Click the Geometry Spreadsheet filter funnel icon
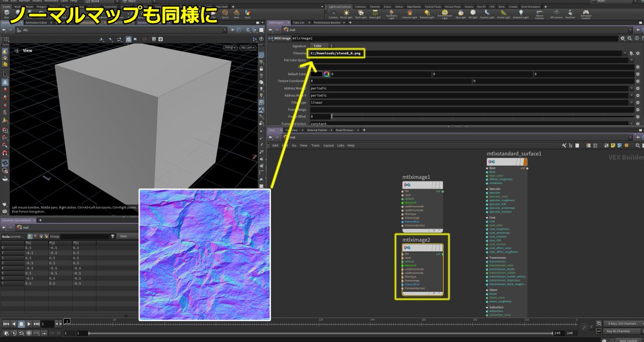The image size is (644, 342). [112, 236]
